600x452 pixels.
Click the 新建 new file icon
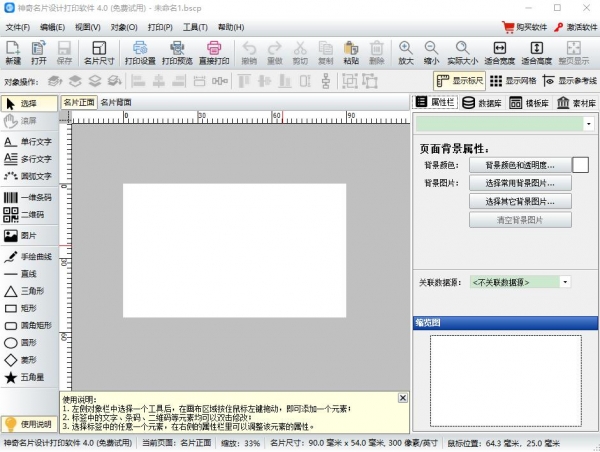[x=13, y=52]
